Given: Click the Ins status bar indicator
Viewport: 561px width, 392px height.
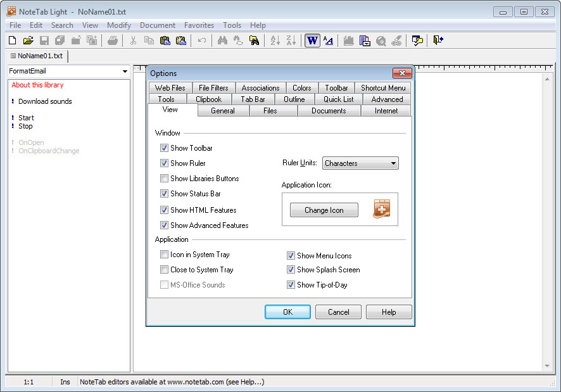Looking at the screenshot, I should pos(65,382).
